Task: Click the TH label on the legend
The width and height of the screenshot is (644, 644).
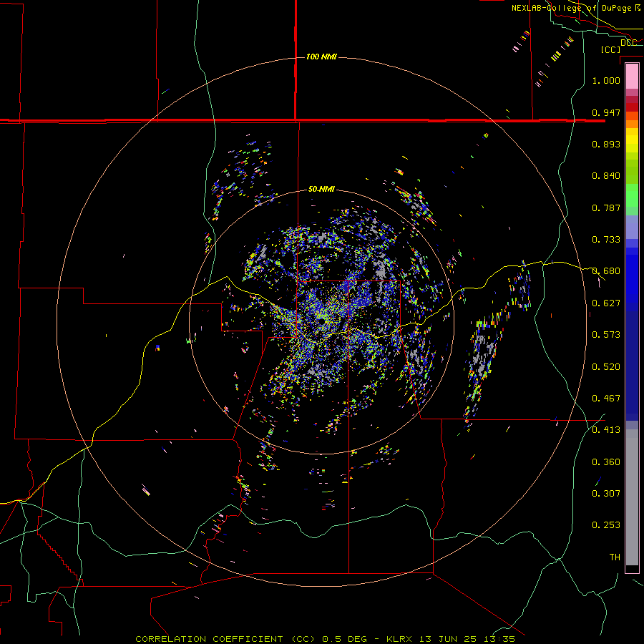Action: point(615,557)
